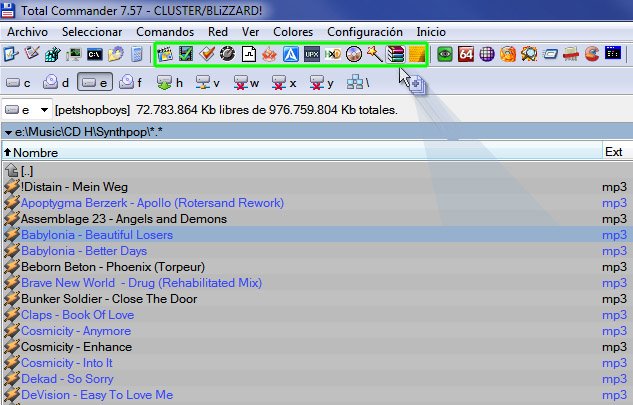This screenshot has height=405, width=633.
Task: Click the e:\Music\CD H\Synthpop path bar
Action: pos(316,132)
